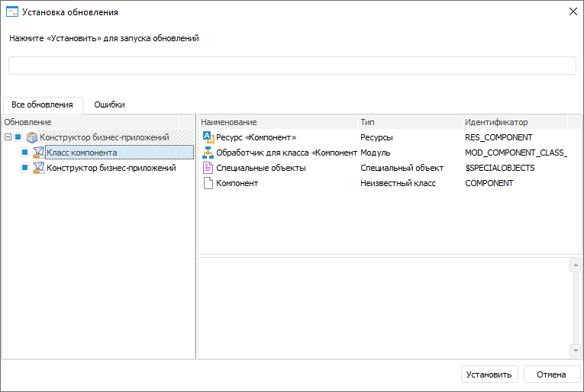Switch to the «Ошибки» tab
Screen dimensions: 584x392
109,104
